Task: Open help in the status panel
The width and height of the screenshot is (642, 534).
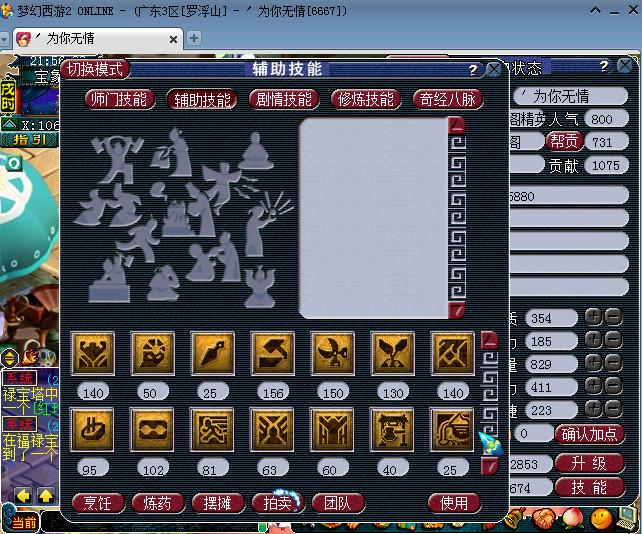Action: [x=604, y=66]
